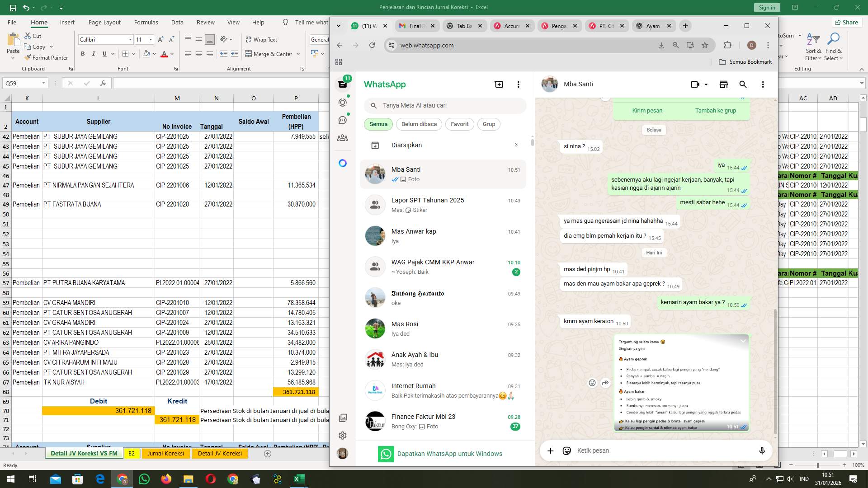Click the Sign in button in Excel
The image size is (868, 488).
766,7
